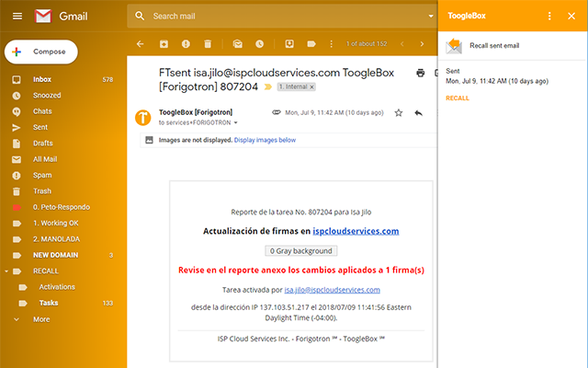Remove the '1. Internal' label with x
The width and height of the screenshot is (588, 368).
point(311,87)
